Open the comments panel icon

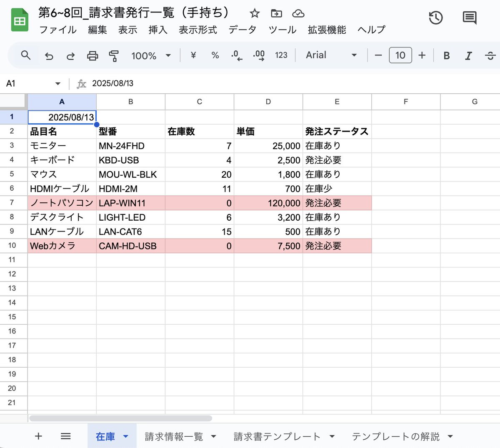[470, 18]
